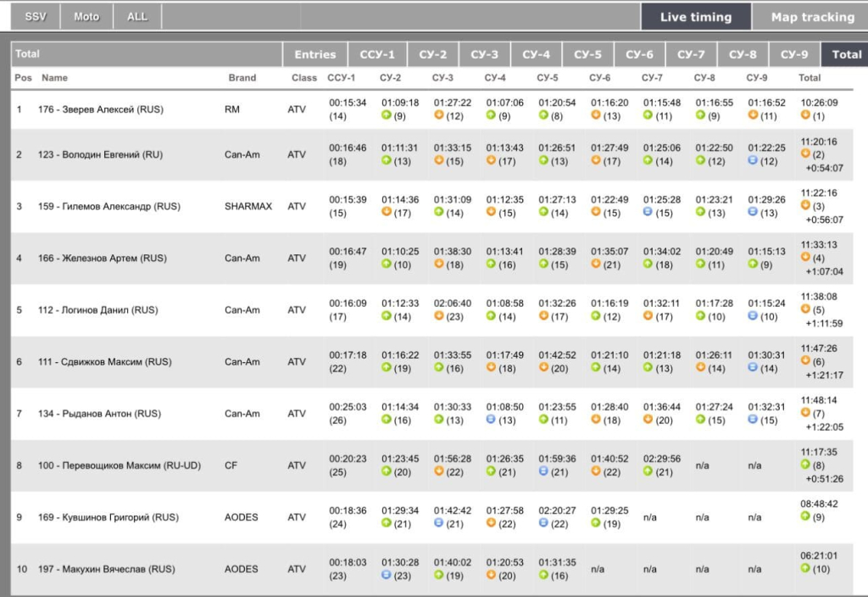Click green position icon in Зверев's СУ-2 cell
Viewport: 868px width, 597px height.
coord(387,115)
